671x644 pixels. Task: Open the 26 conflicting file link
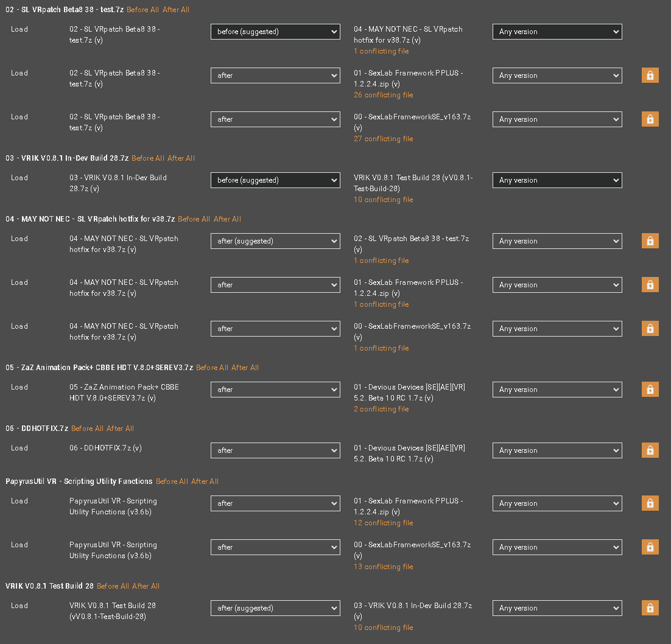[x=383, y=95]
